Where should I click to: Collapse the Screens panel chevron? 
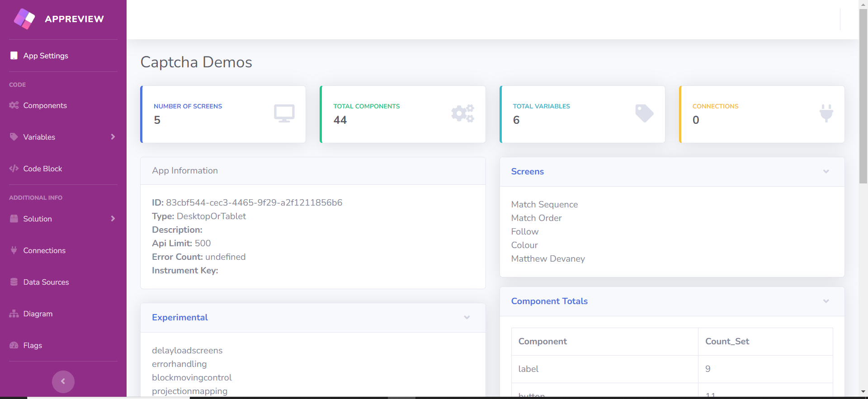tap(826, 172)
